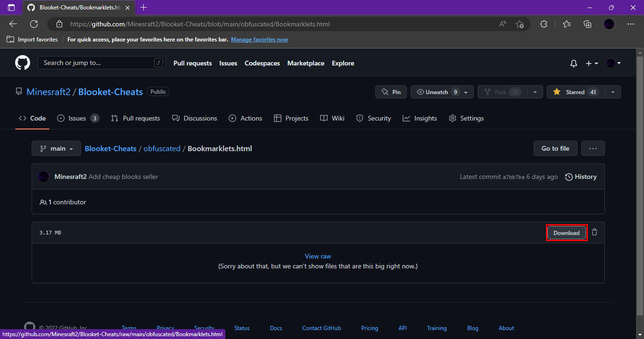Open the Favorites list icon
Image resolution: width=644 pixels, height=339 pixels.
566,24
